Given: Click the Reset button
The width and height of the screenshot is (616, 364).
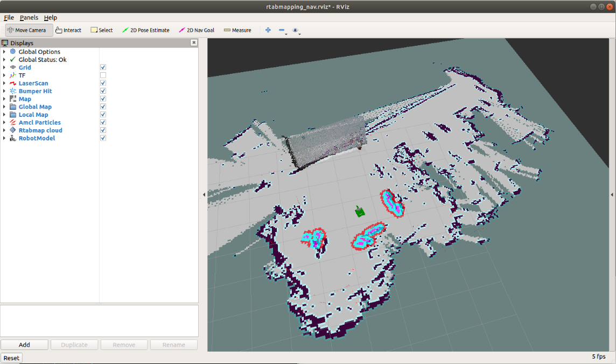Looking at the screenshot, I should tap(11, 358).
